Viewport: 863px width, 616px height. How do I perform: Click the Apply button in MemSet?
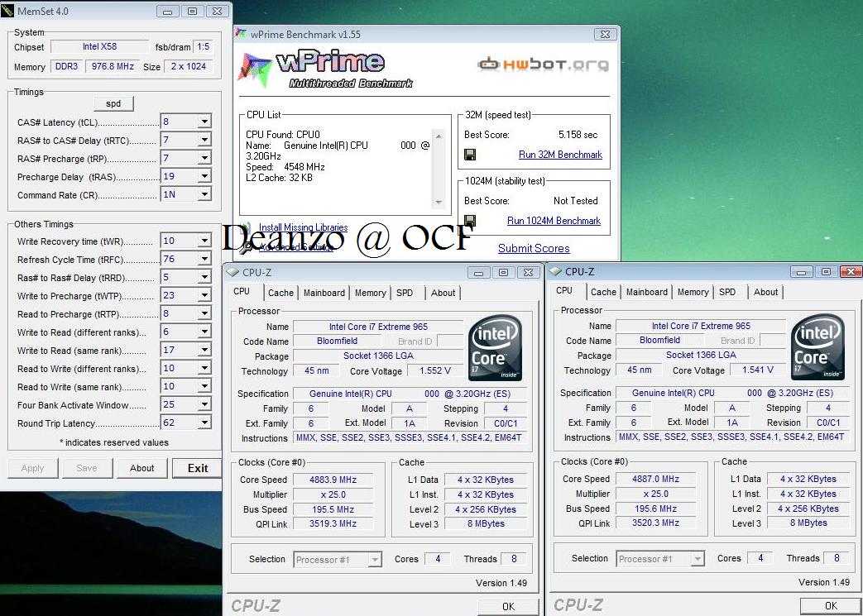pyautogui.click(x=32, y=468)
